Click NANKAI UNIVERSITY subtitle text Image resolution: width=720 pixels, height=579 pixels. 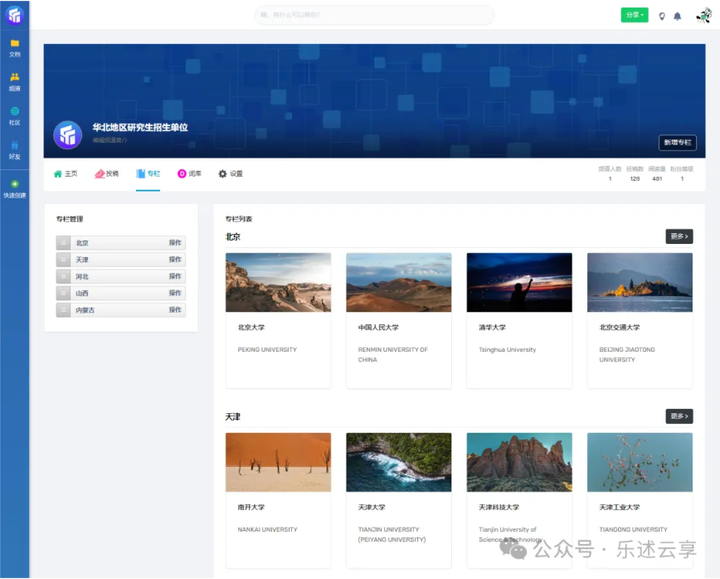[268, 530]
